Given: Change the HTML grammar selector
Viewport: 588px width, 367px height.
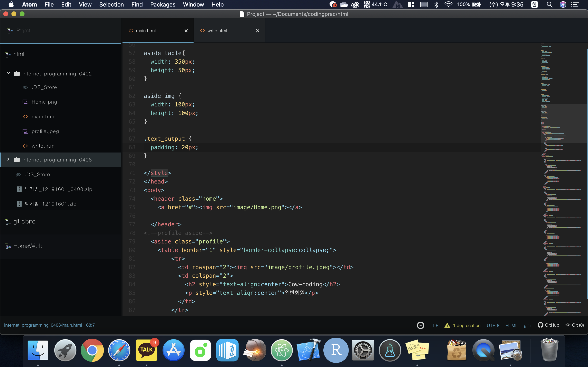Looking at the screenshot, I should coord(511,325).
